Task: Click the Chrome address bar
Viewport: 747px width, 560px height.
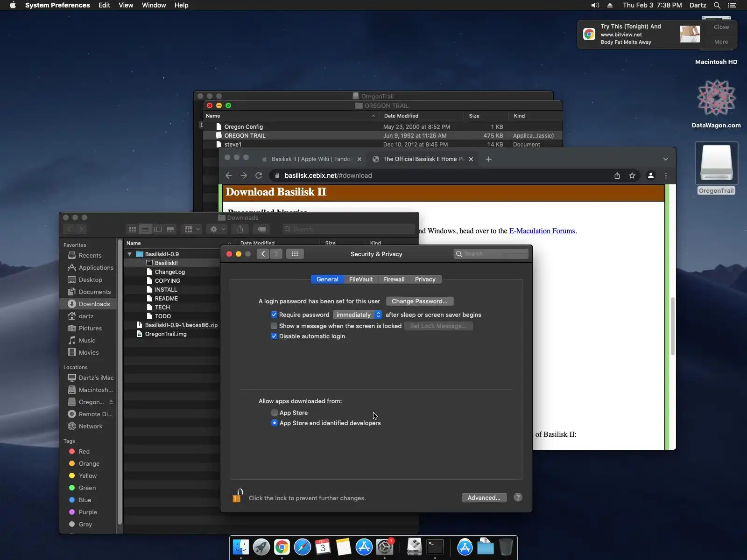Action: click(x=439, y=175)
